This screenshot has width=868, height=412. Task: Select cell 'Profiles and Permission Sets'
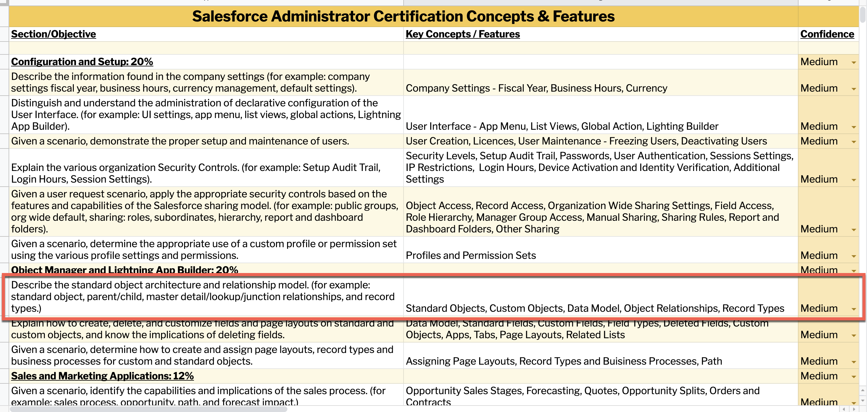pos(601,250)
